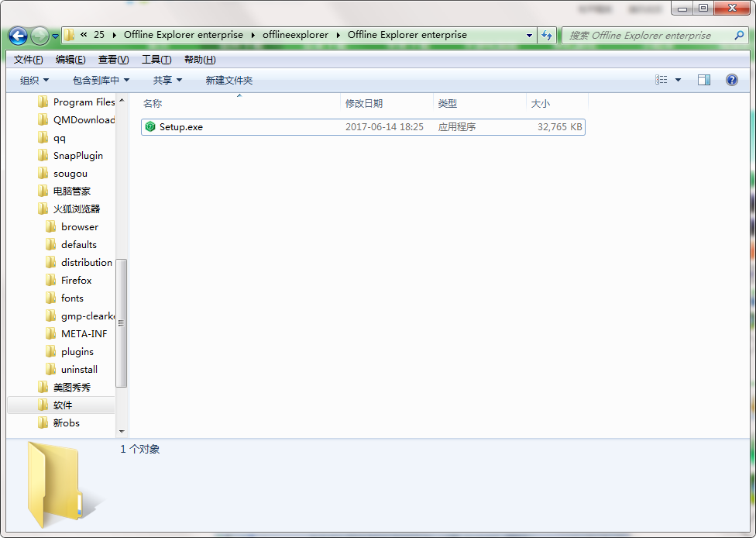Open the 包含到库中 dropdown

point(101,80)
